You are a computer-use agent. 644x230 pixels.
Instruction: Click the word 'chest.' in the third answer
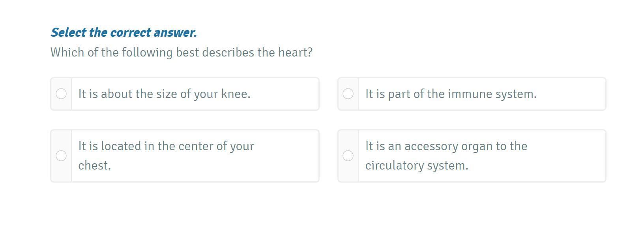(x=95, y=166)
